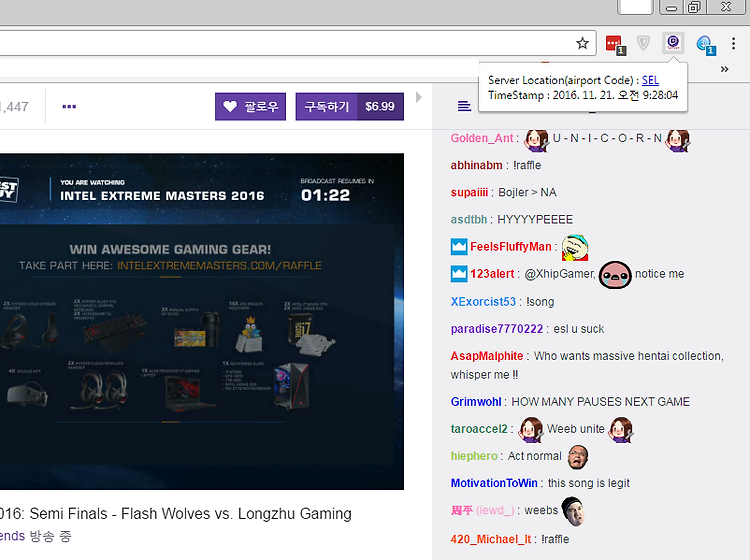Screen dimensions: 750x560
Task: Click the gray shield extension icon
Action: pos(643,44)
